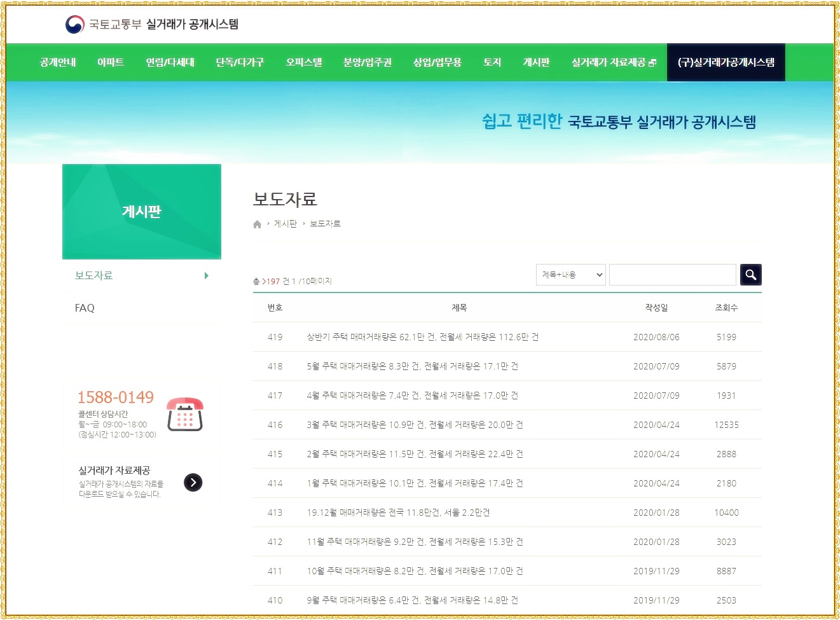
Task: Go to (구)실거래가공개시스템 button
Action: click(x=726, y=62)
